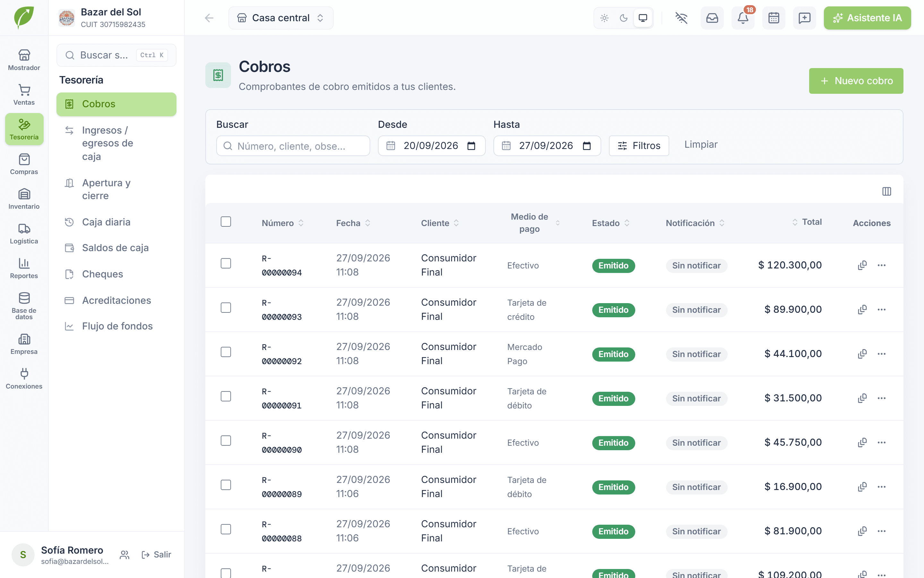Click the back arrow in top bar

(209, 18)
